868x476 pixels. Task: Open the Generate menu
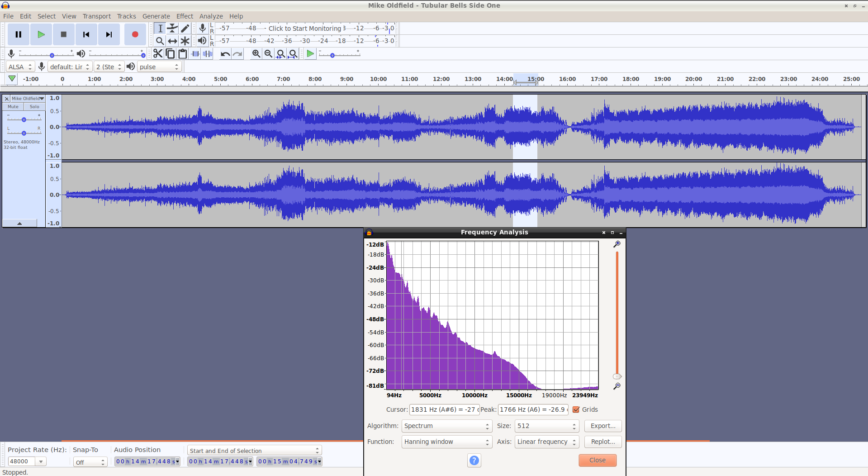tap(156, 16)
